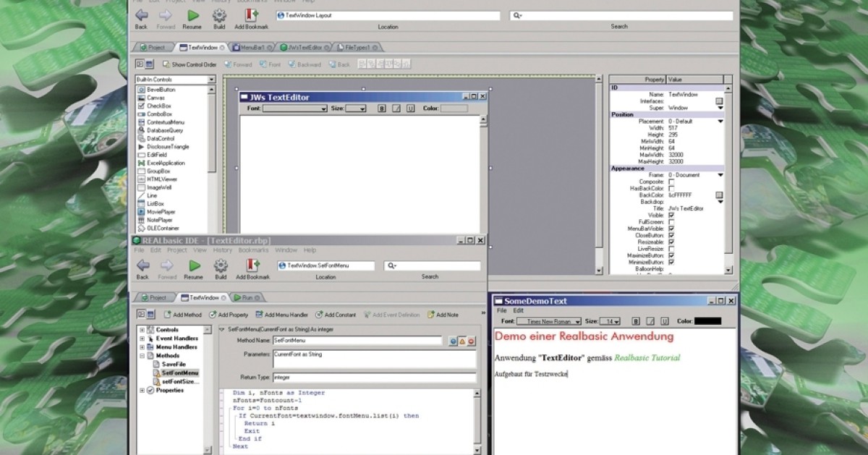This screenshot has width=868, height=455.
Task: Click the Method Name input field
Action: 357,340
